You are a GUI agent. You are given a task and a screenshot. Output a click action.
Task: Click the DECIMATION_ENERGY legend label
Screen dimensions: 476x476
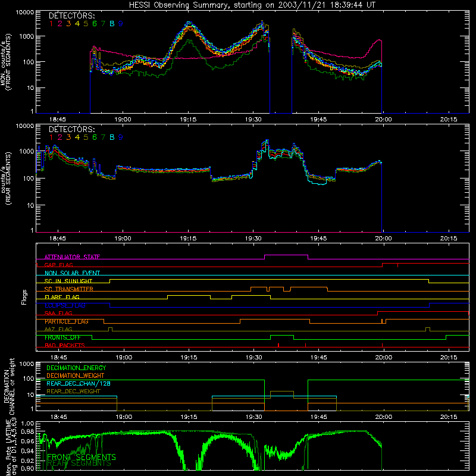coord(76,368)
